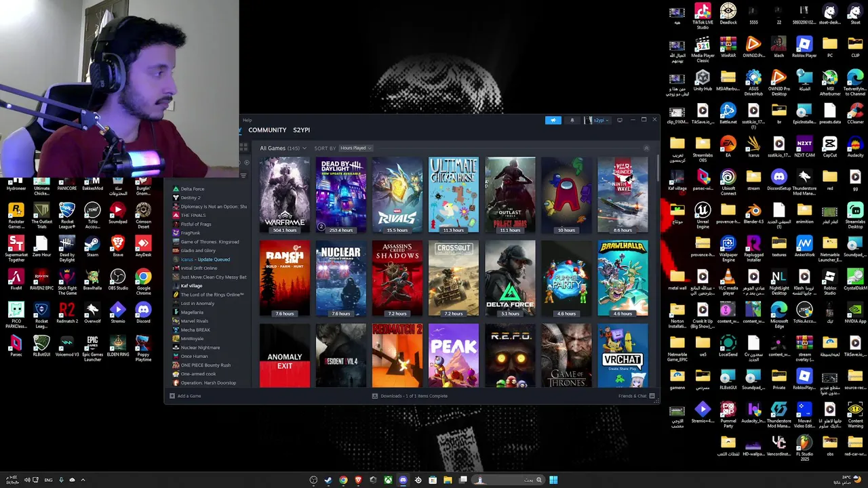This screenshot has width=868, height=488.
Task: Open Discord desktop icon near Stremio
Action: [x=143, y=312]
